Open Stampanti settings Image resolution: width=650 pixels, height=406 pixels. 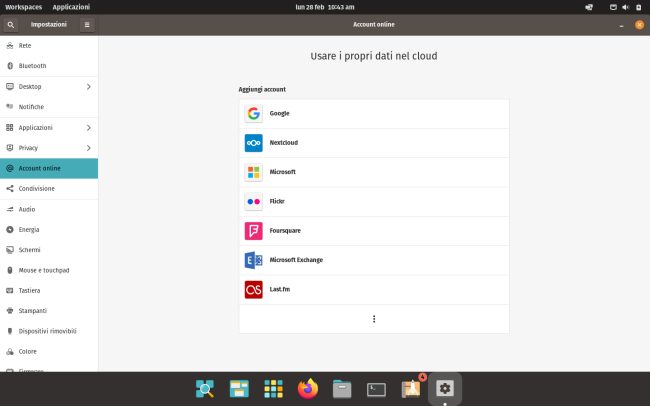49,311
